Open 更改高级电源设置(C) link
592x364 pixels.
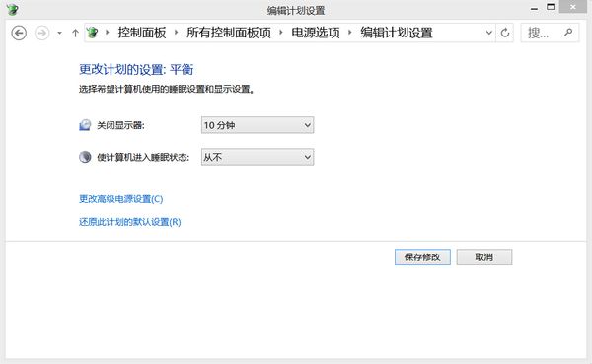120,199
